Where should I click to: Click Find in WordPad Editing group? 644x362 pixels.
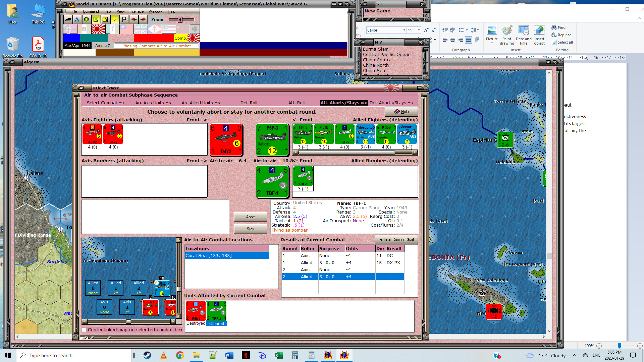pyautogui.click(x=559, y=27)
